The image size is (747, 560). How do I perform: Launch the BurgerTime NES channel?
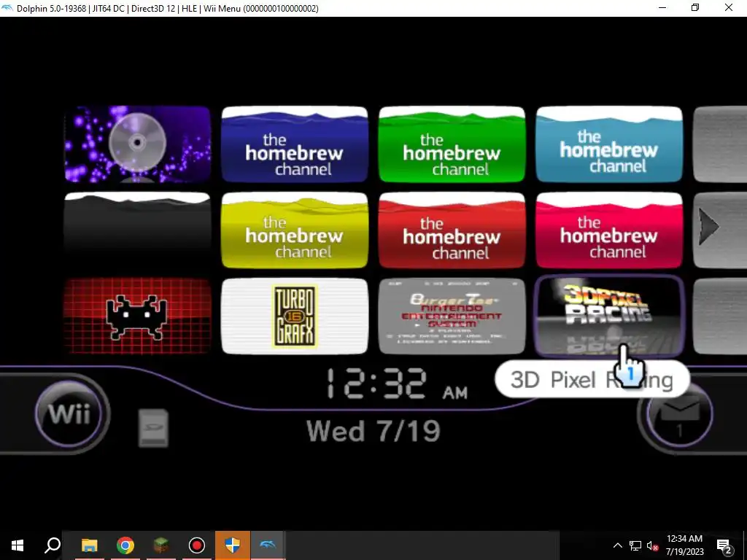pyautogui.click(x=452, y=316)
